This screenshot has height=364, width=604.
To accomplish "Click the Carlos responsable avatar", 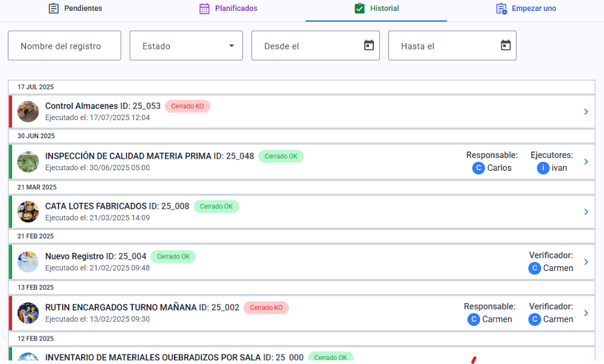I will (478, 168).
